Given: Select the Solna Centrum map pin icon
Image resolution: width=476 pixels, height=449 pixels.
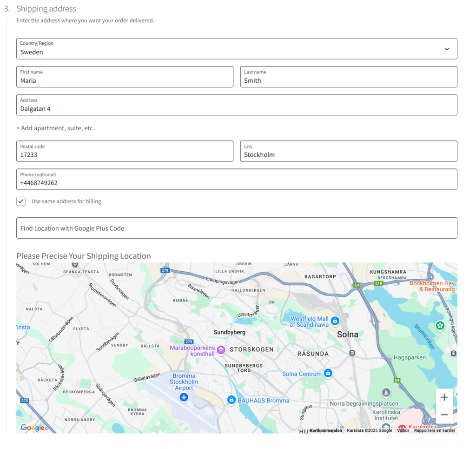Looking at the screenshot, I should [328, 373].
